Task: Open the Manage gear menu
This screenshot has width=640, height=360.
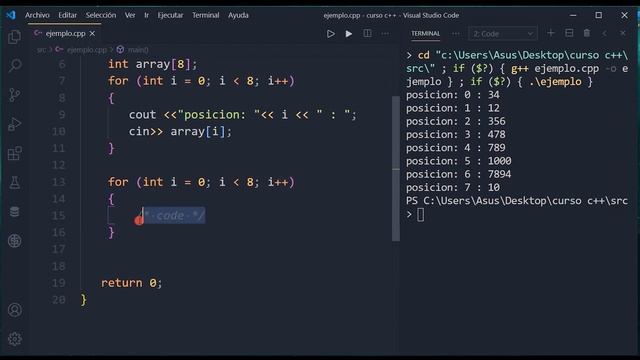Action: point(15,339)
